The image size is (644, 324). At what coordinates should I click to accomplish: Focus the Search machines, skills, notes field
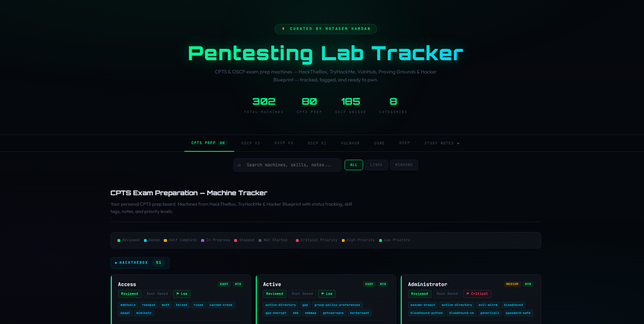[x=287, y=165]
